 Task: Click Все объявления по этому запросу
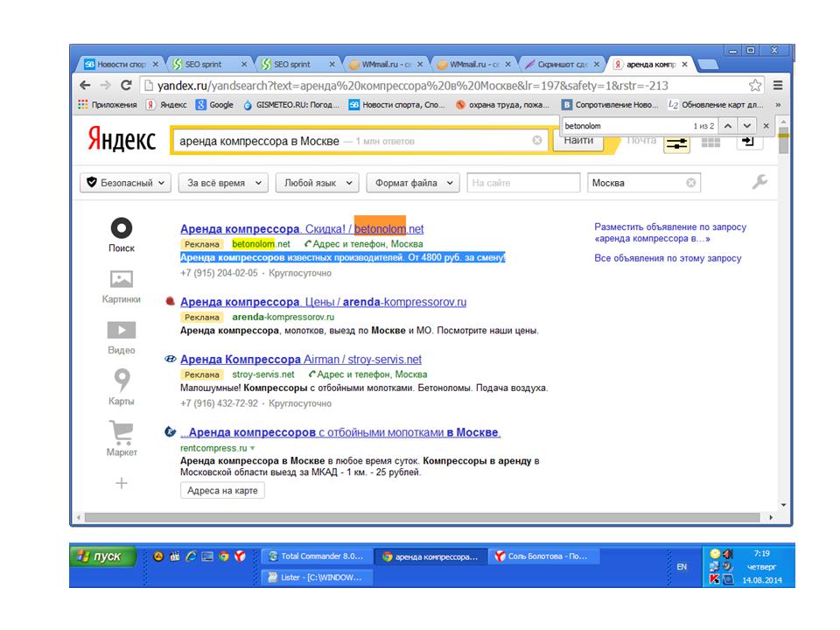click(668, 257)
